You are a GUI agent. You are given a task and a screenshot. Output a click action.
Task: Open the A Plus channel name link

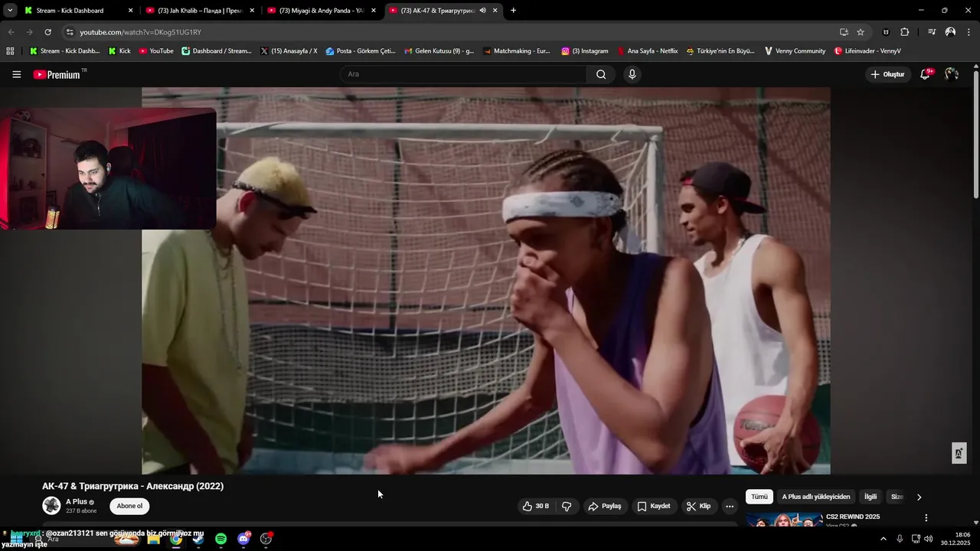(x=77, y=501)
